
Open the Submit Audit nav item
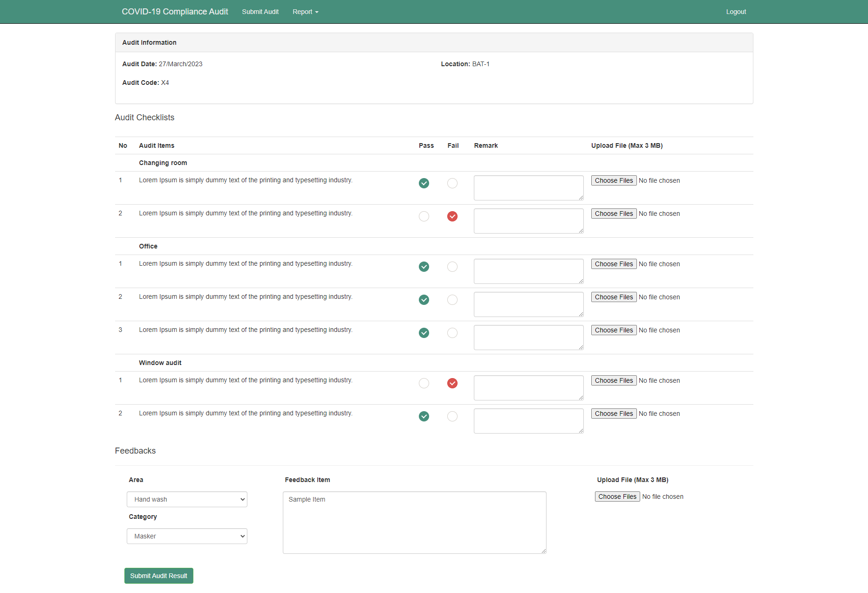pyautogui.click(x=260, y=12)
